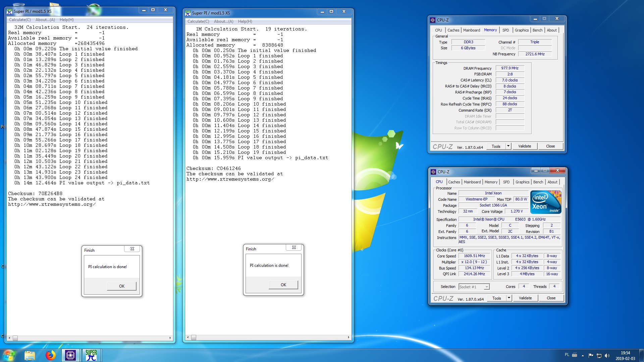Open About menu in 32M Super PI

45,20
